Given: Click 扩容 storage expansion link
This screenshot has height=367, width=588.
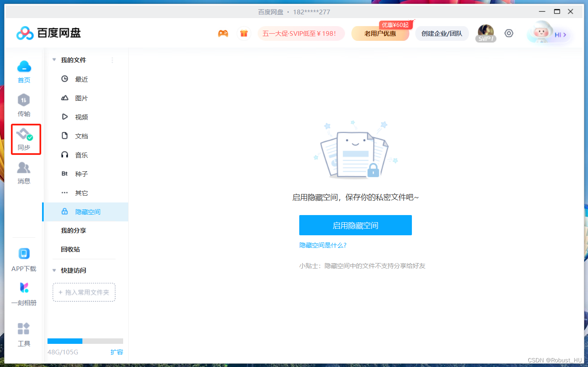Looking at the screenshot, I should point(117,352).
